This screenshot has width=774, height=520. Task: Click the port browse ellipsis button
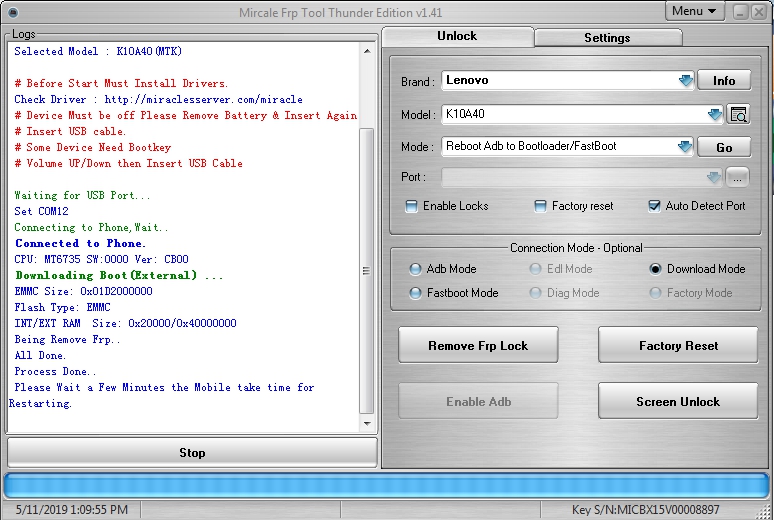pyautogui.click(x=737, y=178)
